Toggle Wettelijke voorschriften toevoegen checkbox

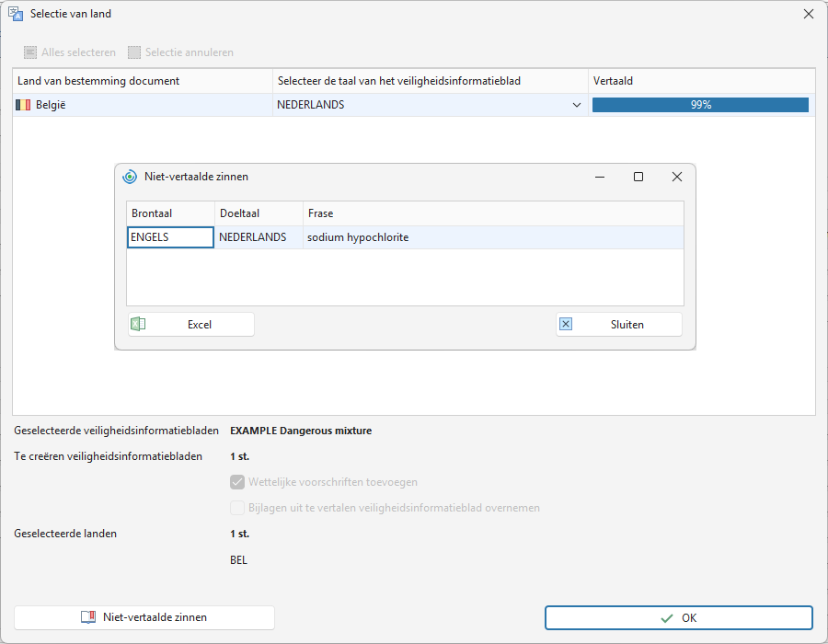pyautogui.click(x=237, y=482)
